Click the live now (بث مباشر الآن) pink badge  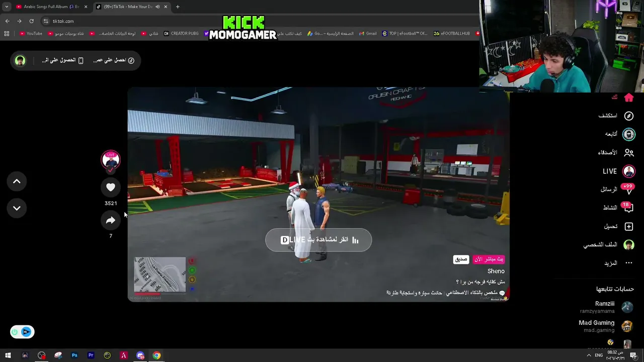489,259
